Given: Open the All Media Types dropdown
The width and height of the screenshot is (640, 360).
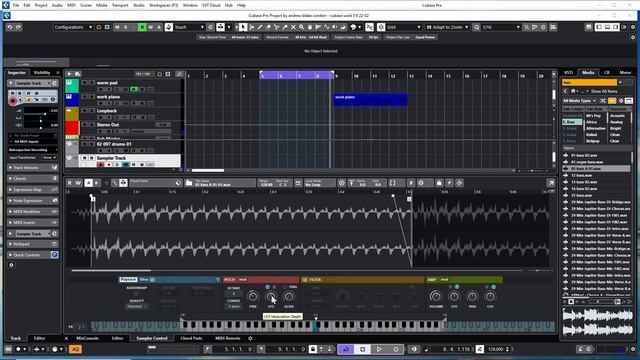Looking at the screenshot, I should click(580, 101).
